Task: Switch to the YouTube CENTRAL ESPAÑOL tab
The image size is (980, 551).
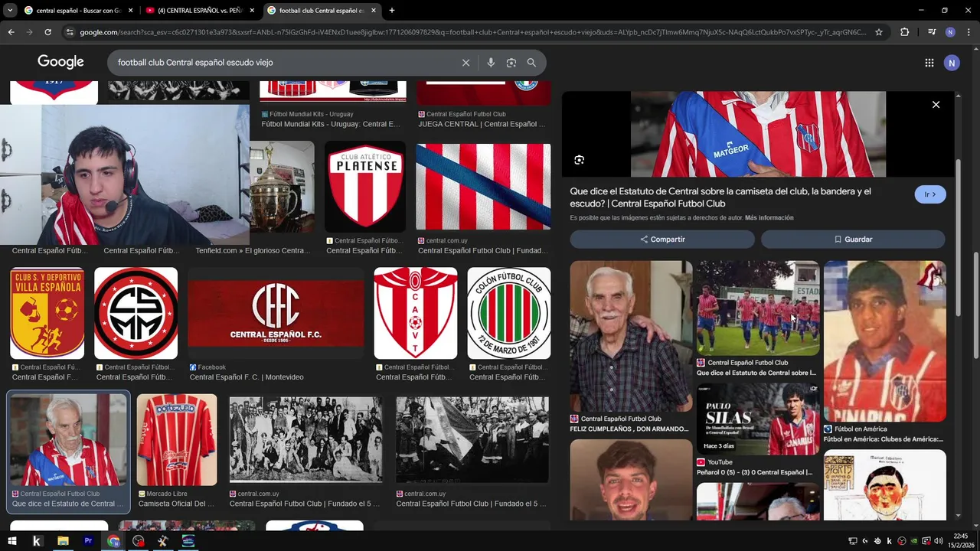Action: click(x=201, y=11)
